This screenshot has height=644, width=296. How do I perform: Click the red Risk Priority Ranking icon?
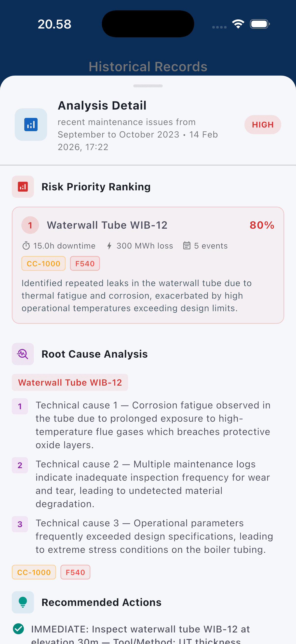(23, 187)
